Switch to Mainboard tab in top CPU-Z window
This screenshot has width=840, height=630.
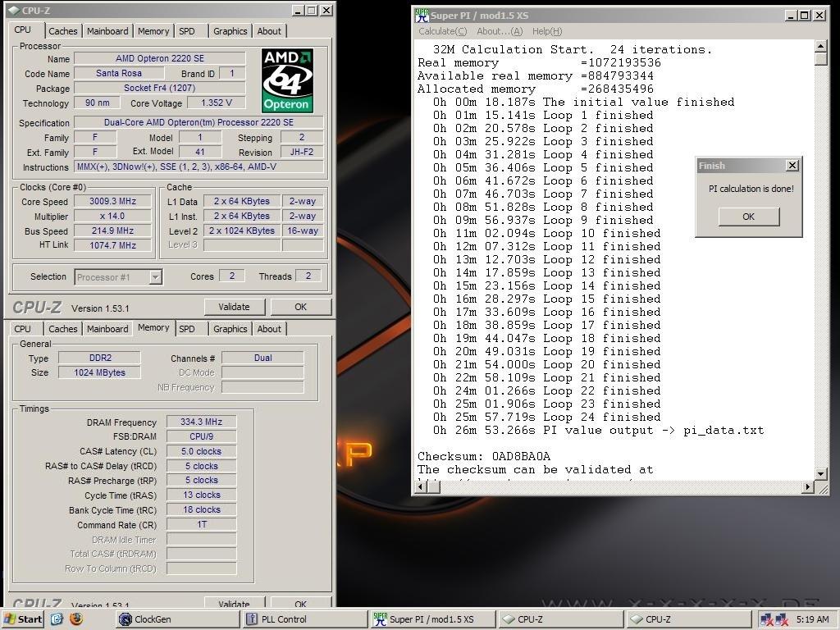pos(107,31)
